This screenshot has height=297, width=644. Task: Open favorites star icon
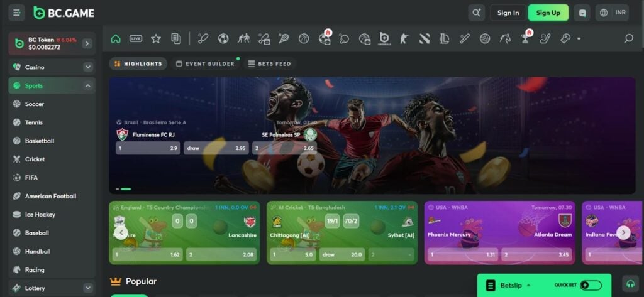coord(156,38)
